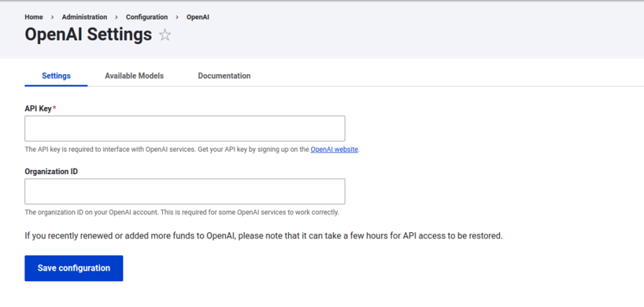Go to Home in the breadcrumb

tap(34, 17)
